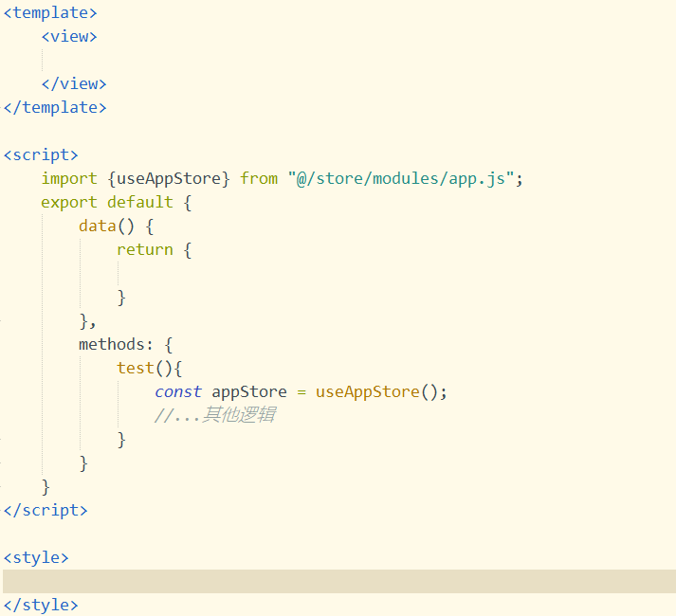Click the '},' closing data function
676x616 pixels.
tap(87, 321)
